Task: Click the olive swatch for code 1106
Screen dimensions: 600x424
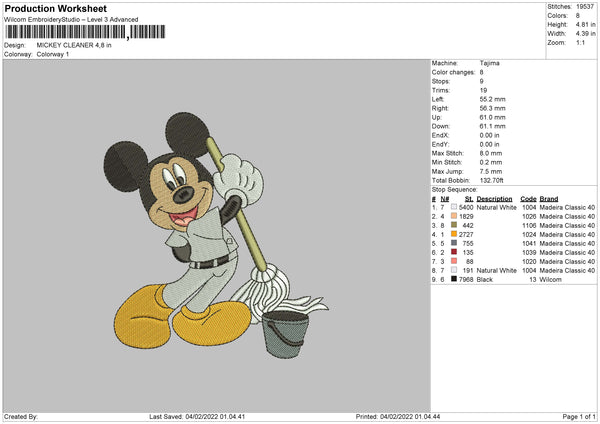Action: [454, 225]
